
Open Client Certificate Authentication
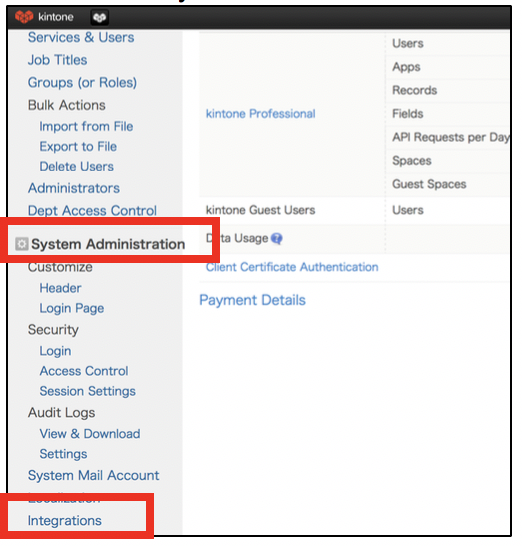(292, 267)
